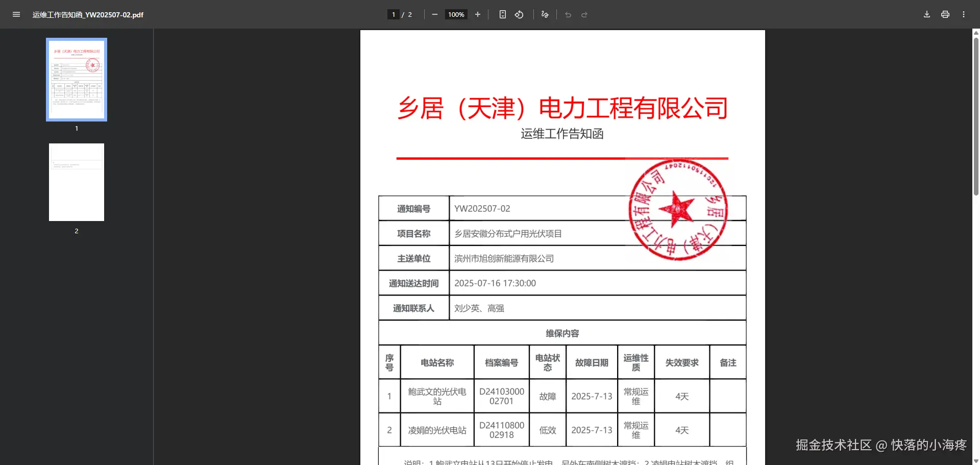Click the 运维性质 column header
980x465 pixels.
tap(636, 362)
